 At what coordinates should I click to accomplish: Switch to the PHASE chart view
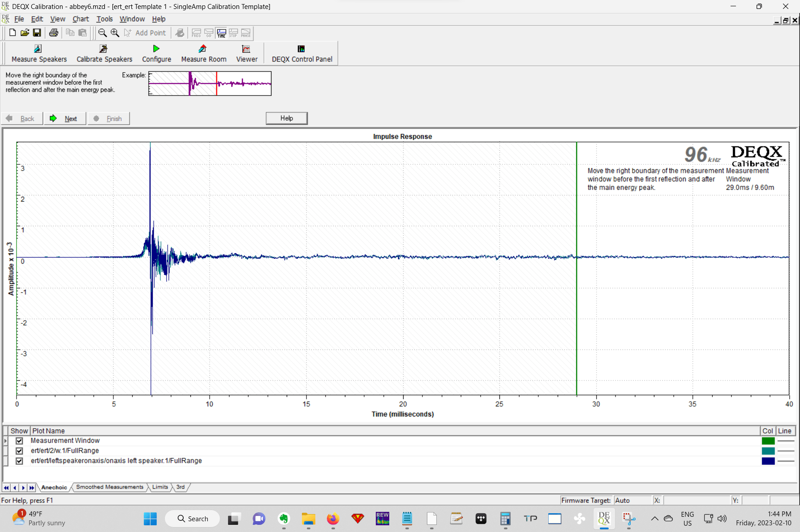point(246,33)
